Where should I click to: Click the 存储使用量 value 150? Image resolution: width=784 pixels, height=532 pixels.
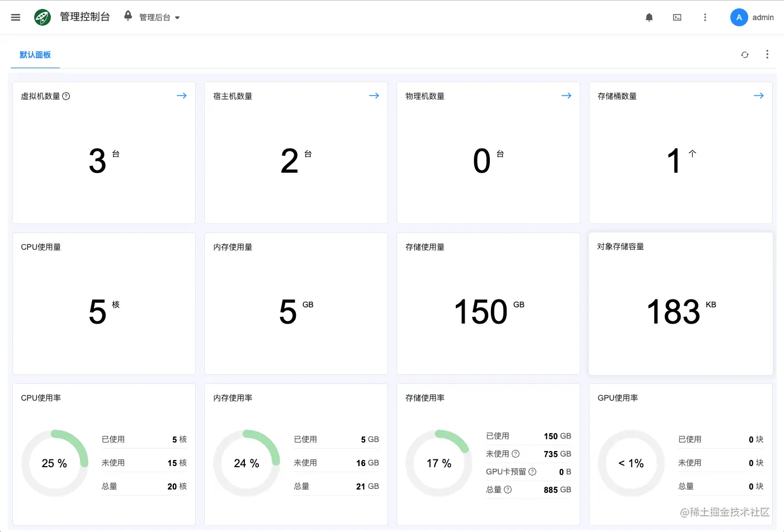(x=481, y=311)
